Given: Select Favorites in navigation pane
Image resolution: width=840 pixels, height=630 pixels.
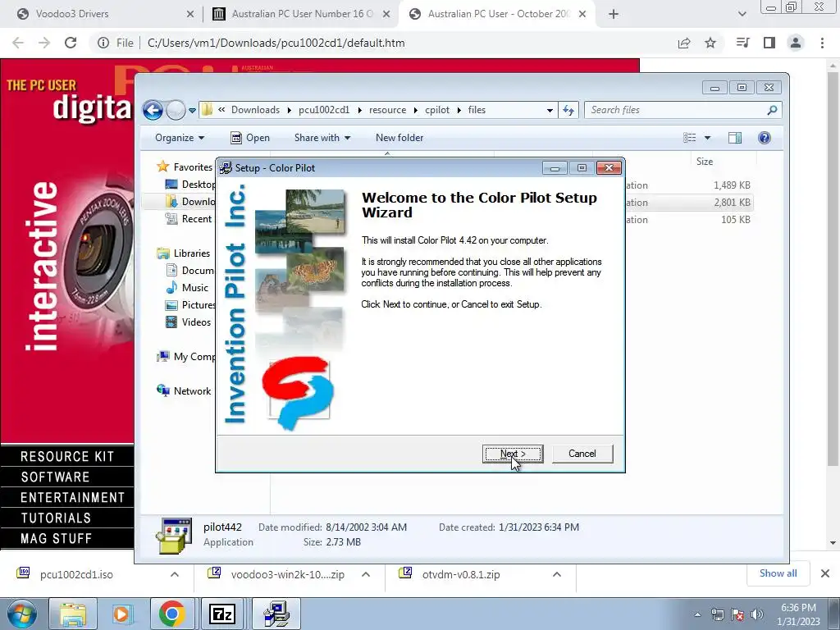Looking at the screenshot, I should [185, 167].
